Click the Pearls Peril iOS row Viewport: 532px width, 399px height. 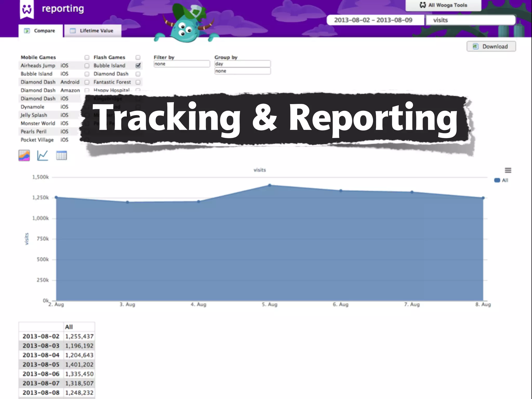click(49, 132)
